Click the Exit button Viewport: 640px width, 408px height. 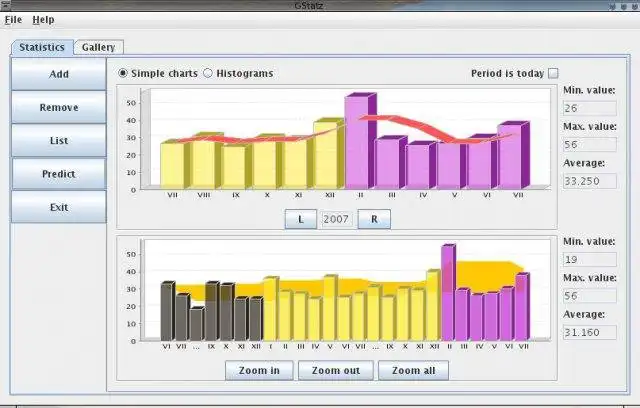pos(59,207)
